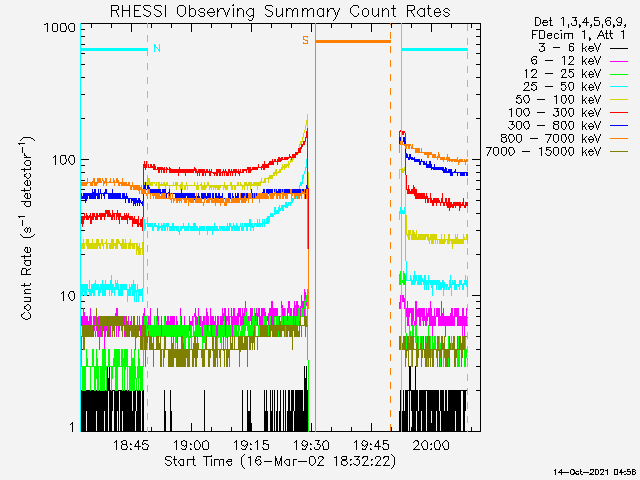Click the 'FDecim 1, Att 1' label

click(x=578, y=35)
